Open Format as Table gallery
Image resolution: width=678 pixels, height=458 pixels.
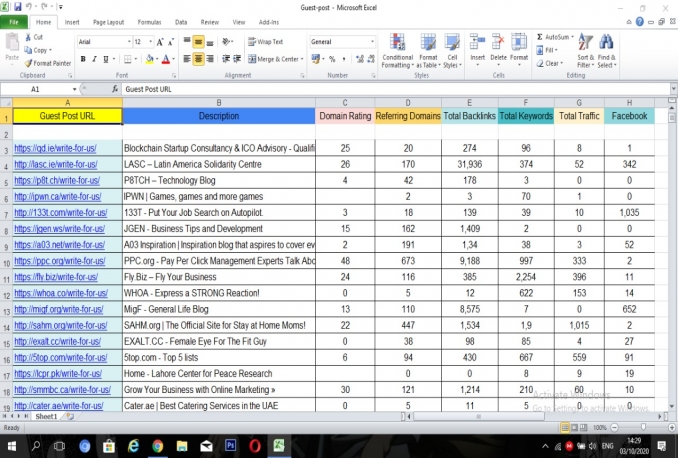427,52
